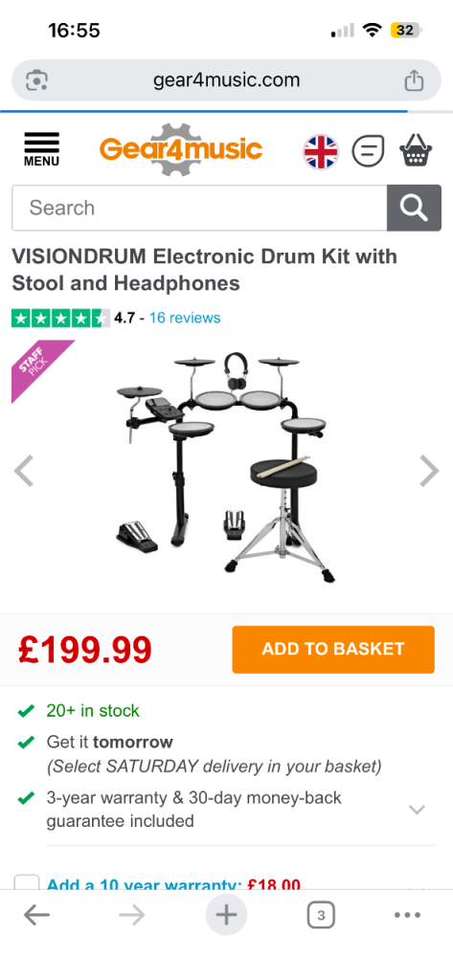The width and height of the screenshot is (453, 980).
Task: Open a new tab with plus button
Action: click(x=226, y=916)
